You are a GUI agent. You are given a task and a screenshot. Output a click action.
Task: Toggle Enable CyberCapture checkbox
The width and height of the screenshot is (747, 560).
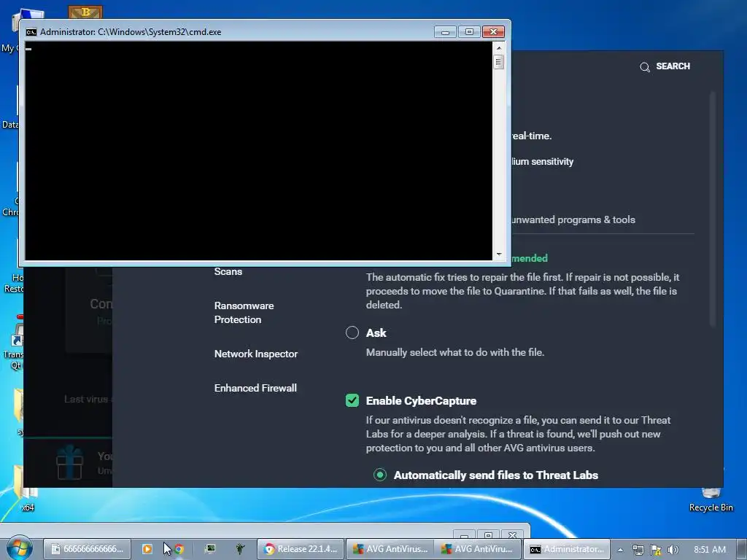352,400
